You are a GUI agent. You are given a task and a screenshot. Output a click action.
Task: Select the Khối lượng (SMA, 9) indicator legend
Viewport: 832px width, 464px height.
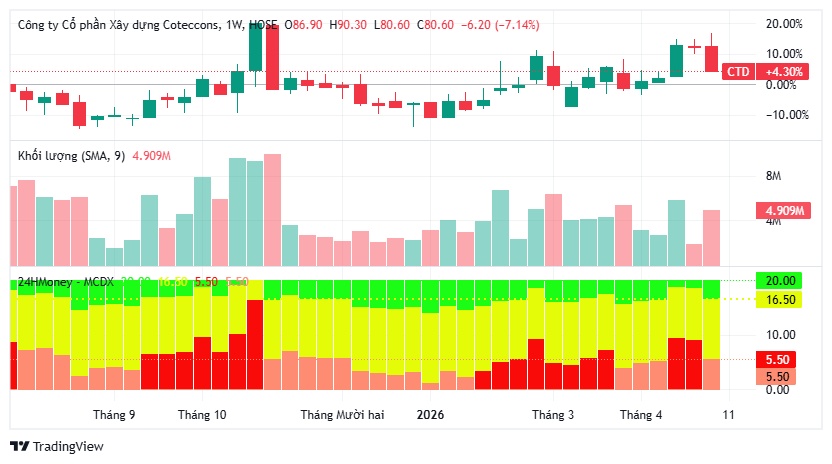tap(71, 156)
